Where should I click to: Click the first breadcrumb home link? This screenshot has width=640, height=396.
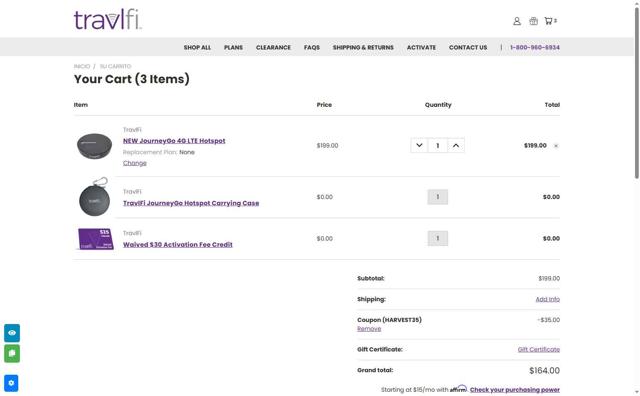click(82, 66)
